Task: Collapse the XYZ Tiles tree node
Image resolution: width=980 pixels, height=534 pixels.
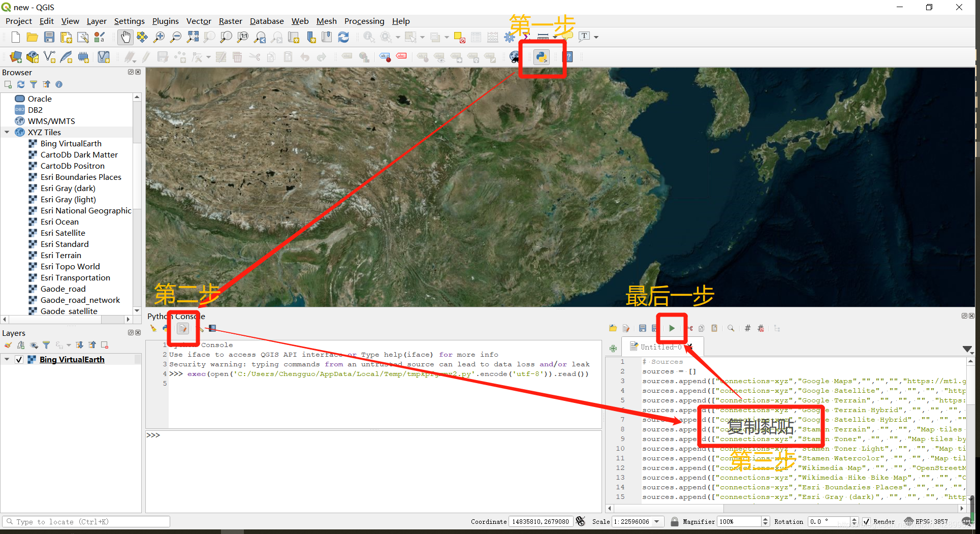Action: pos(7,132)
